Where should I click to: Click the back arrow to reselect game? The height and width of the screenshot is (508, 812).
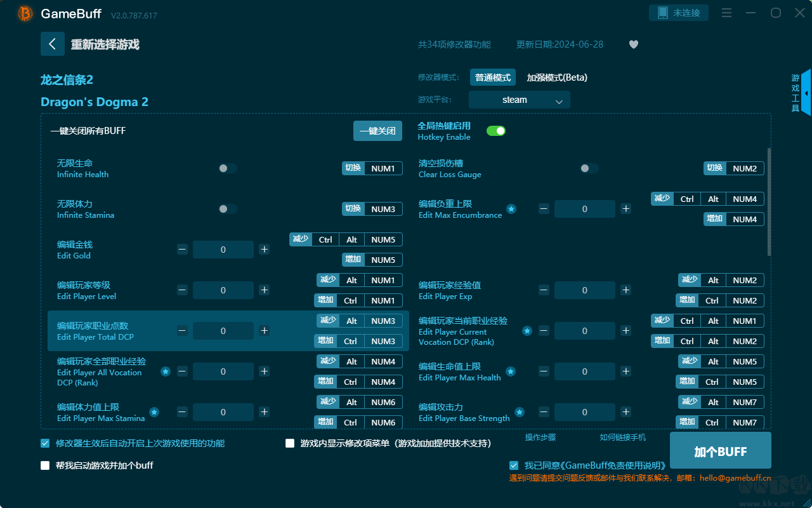pyautogui.click(x=53, y=44)
